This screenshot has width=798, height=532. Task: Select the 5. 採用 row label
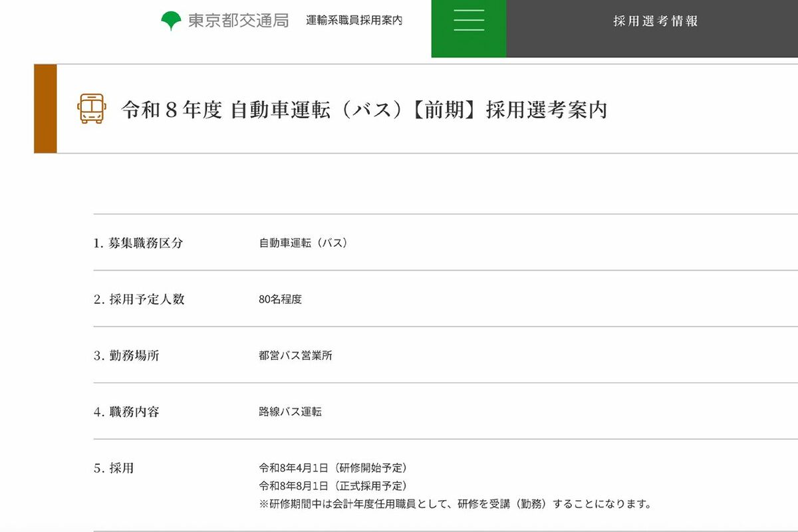click(113, 468)
